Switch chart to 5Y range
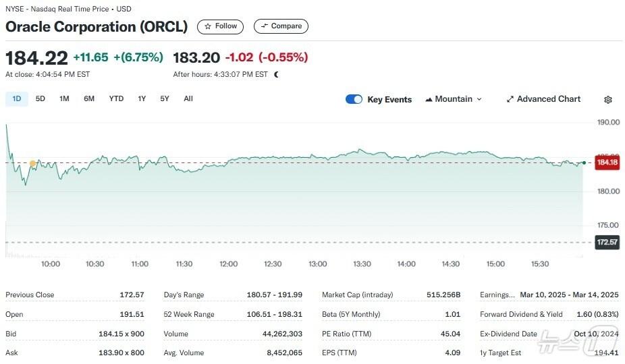This screenshot has width=625, height=364. click(x=165, y=99)
